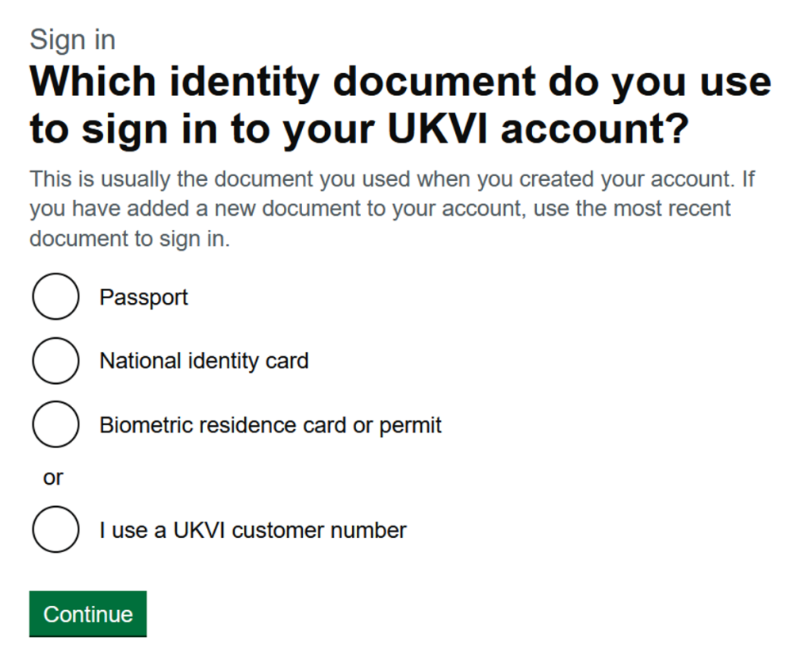Click the hint line "document to sign in."
Image resolution: width=812 pixels, height=660 pixels.
click(129, 239)
